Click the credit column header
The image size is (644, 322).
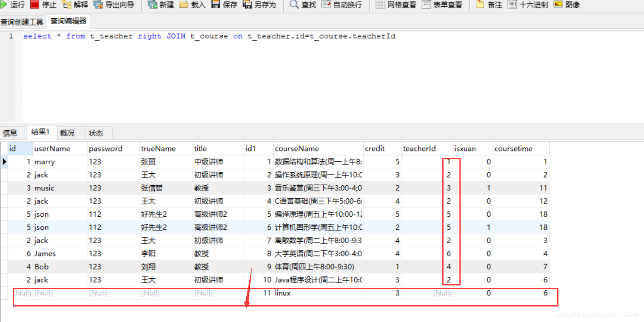[x=382, y=149]
